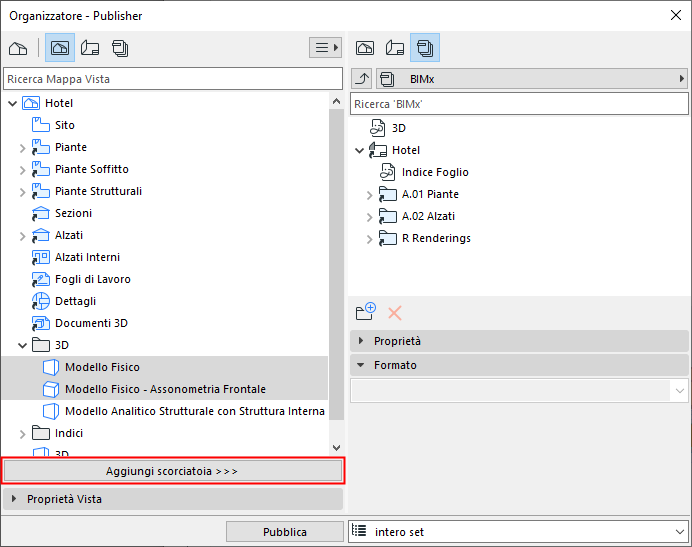This screenshot has width=692, height=547.
Task: Collapse the Hotel node in BIMx tree
Action: (x=360, y=151)
